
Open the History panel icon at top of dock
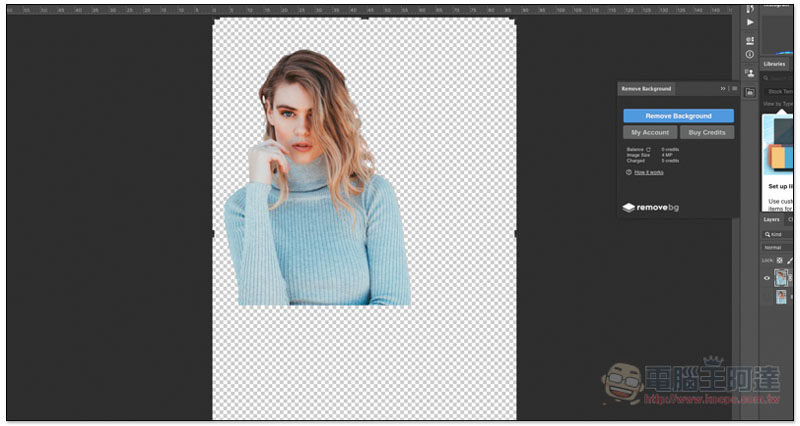[749, 9]
